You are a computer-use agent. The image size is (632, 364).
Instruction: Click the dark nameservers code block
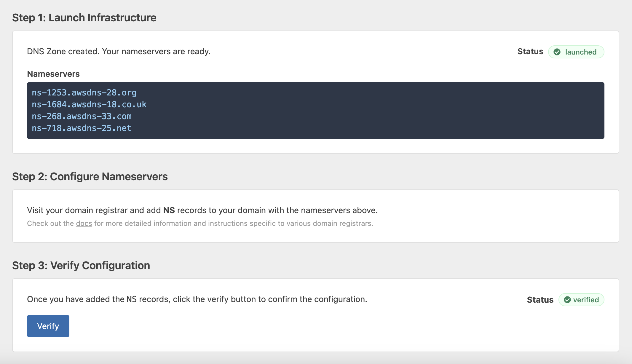tap(316, 110)
